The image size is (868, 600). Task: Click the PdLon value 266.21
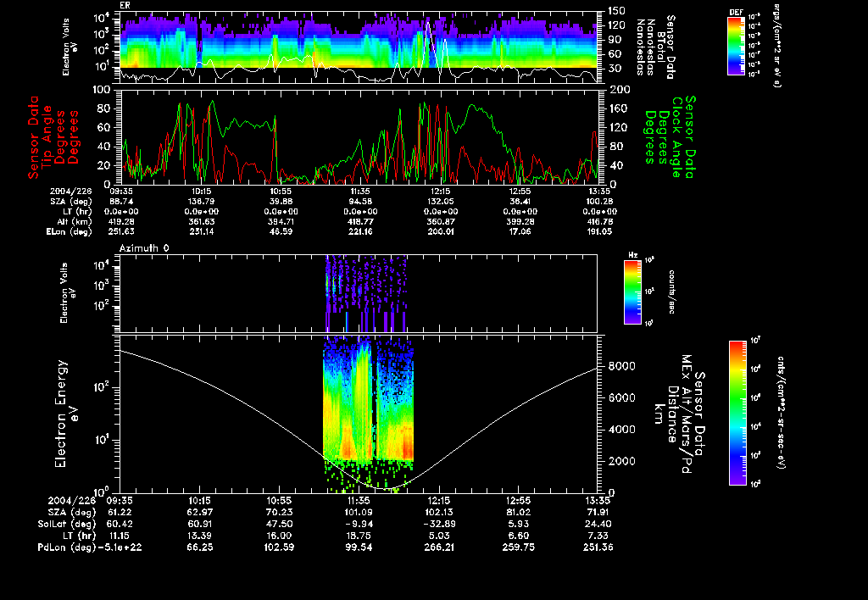[x=438, y=547]
